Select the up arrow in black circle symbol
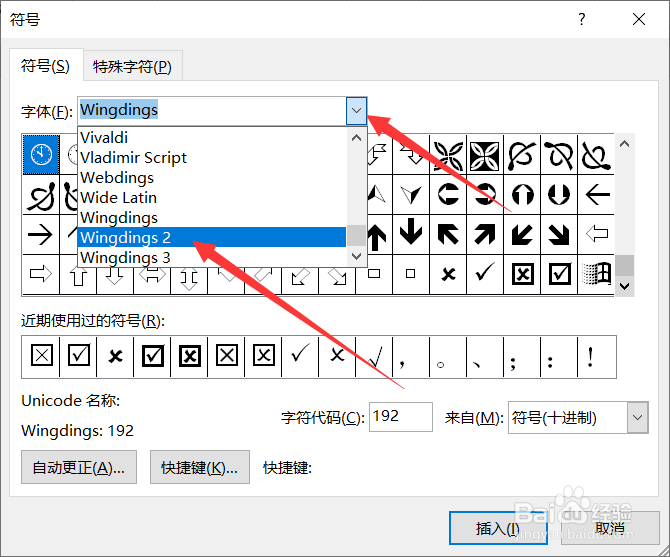670x557 pixels. click(522, 194)
